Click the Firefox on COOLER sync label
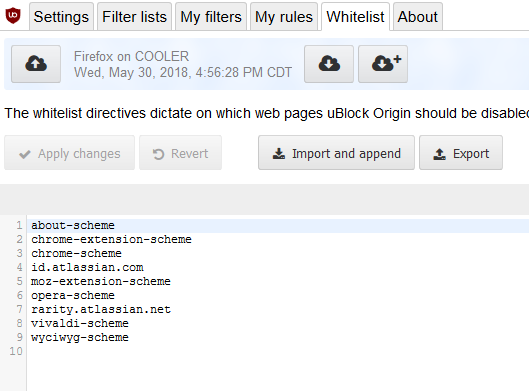 point(131,56)
